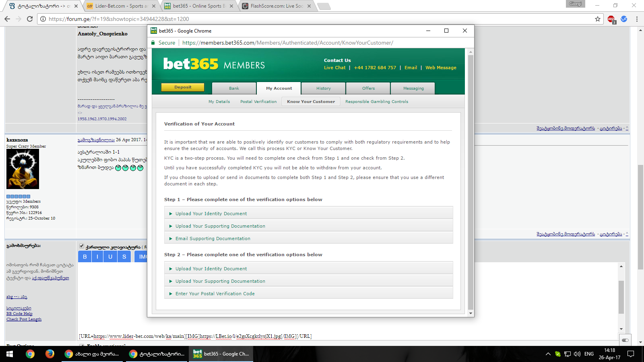The height and width of the screenshot is (362, 644).
Task: View site info icon beside the forum.ge URL
Action: coord(43,19)
